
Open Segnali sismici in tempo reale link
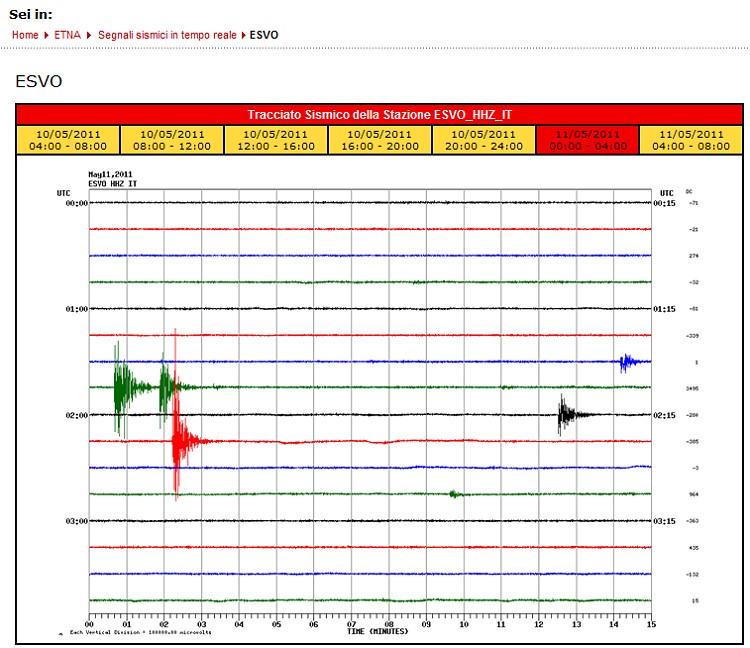point(167,35)
